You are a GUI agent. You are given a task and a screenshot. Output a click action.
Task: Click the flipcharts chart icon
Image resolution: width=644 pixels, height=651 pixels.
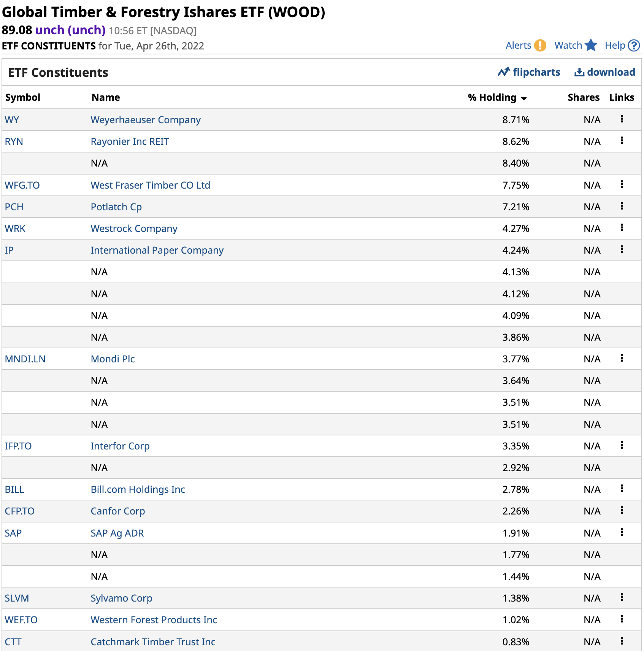click(504, 72)
